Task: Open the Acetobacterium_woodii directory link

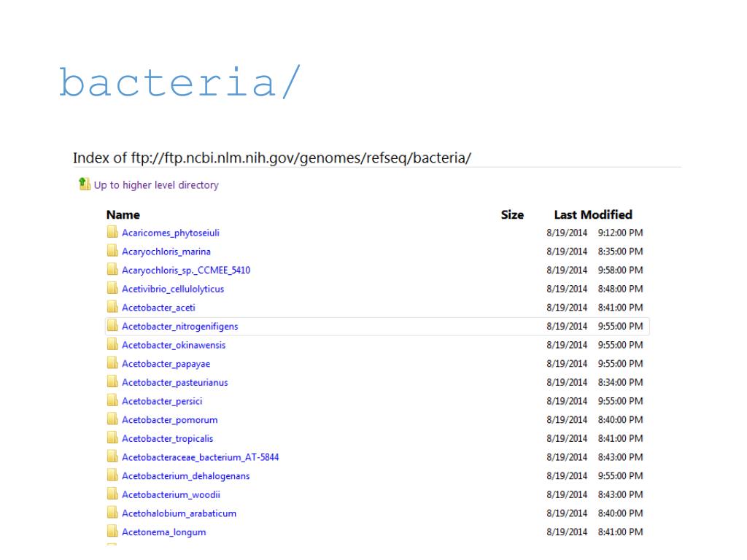Action: coord(171,494)
